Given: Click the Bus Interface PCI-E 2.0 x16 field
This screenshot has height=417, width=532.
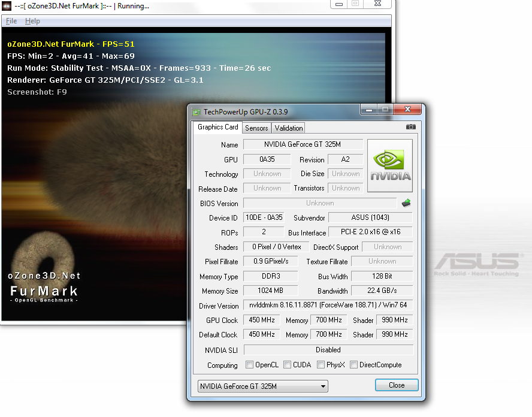Looking at the screenshot, I should [x=370, y=232].
